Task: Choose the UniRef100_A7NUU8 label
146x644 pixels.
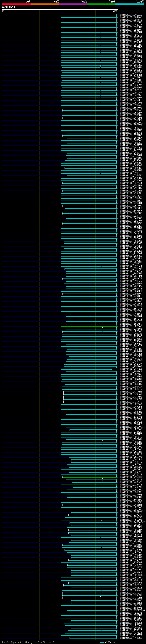Action: (x=131, y=42)
